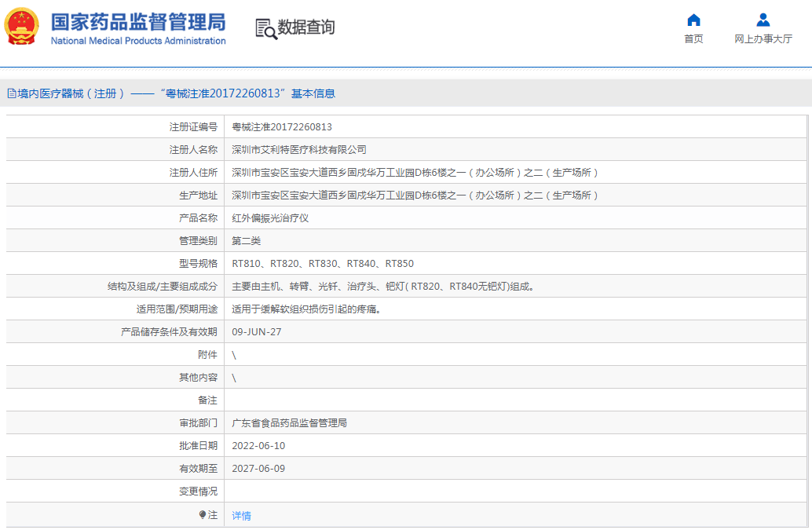This screenshot has width=812, height=530.
Task: Click National Medical Products Administration subtitle
Action: 138,41
